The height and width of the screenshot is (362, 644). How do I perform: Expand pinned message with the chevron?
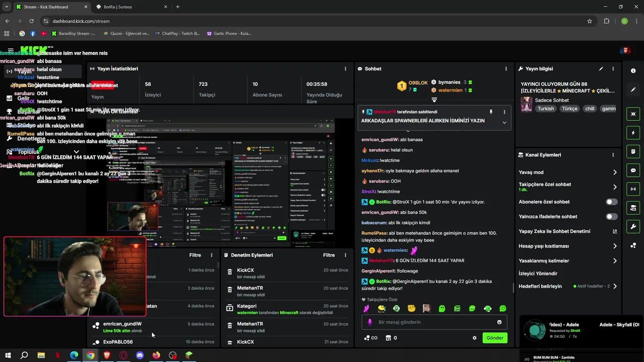click(504, 122)
